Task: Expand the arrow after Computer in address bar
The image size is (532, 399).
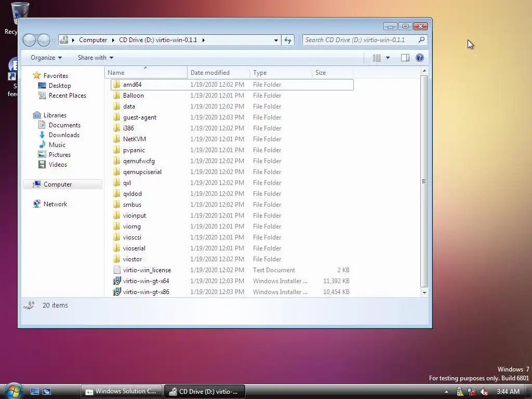Action: tap(113, 40)
